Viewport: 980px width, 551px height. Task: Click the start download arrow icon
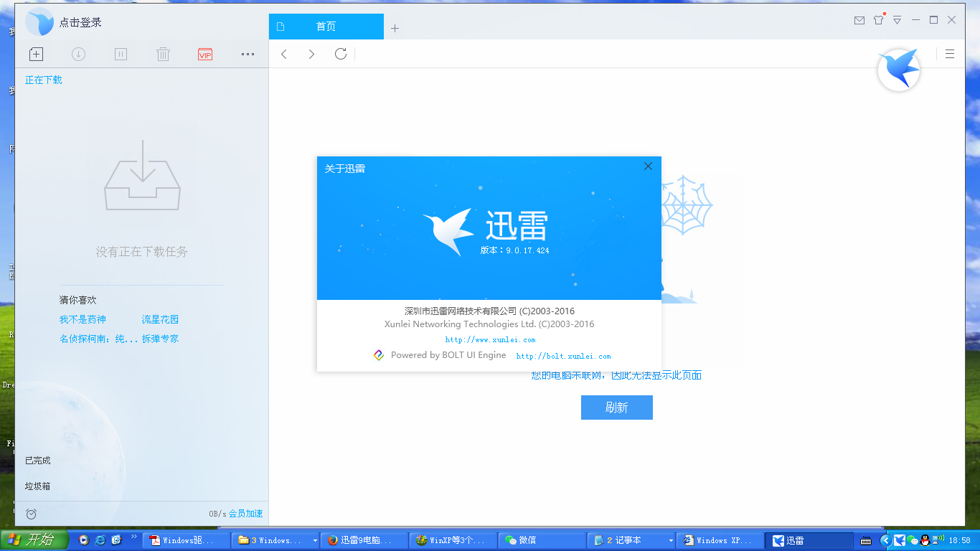pyautogui.click(x=78, y=54)
